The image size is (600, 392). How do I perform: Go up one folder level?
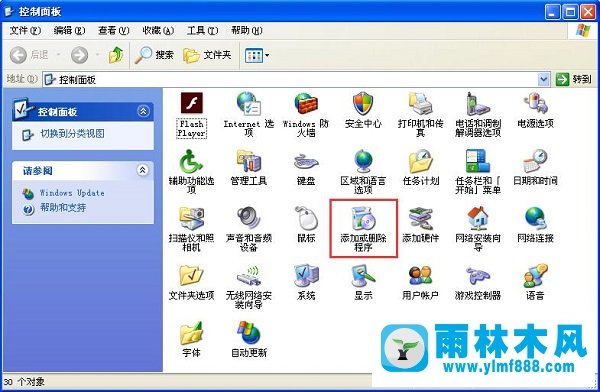[x=116, y=55]
